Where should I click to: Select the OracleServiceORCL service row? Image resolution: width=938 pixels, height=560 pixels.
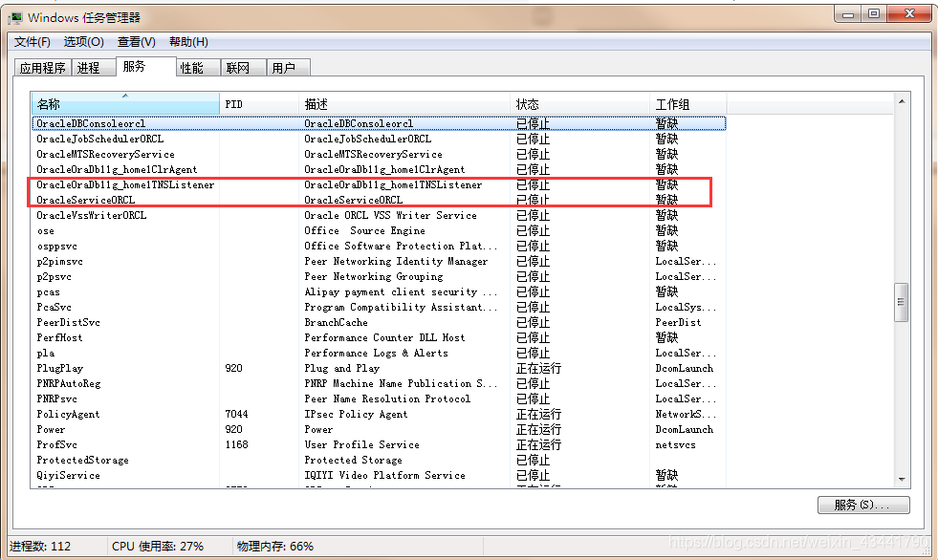379,201
